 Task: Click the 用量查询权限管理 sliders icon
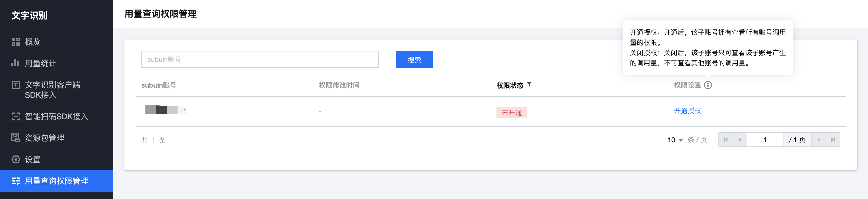[x=16, y=181]
